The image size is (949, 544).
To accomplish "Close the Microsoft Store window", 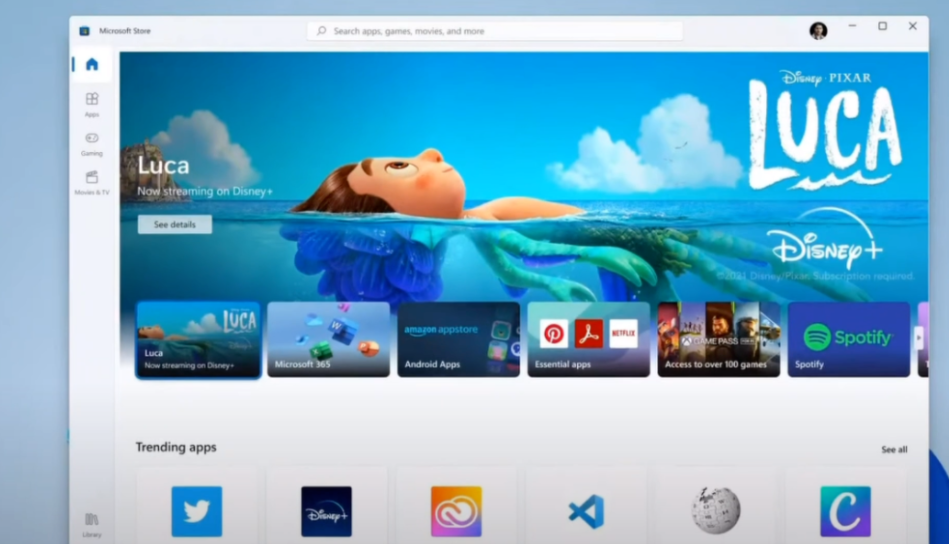I will click(x=913, y=26).
